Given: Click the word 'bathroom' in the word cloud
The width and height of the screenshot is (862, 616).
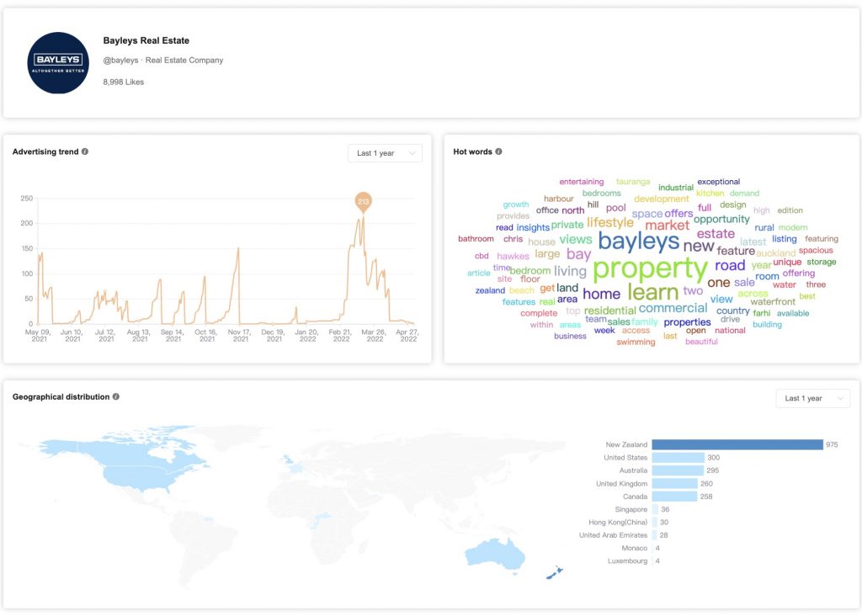Looking at the screenshot, I should (476, 238).
